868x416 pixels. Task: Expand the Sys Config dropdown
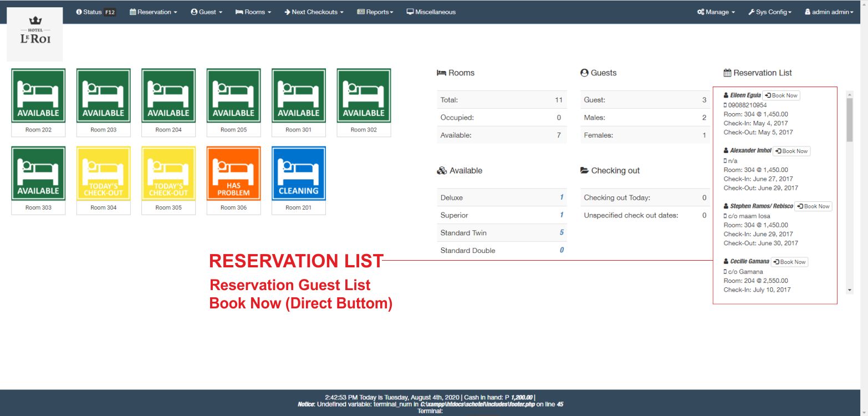(x=770, y=12)
